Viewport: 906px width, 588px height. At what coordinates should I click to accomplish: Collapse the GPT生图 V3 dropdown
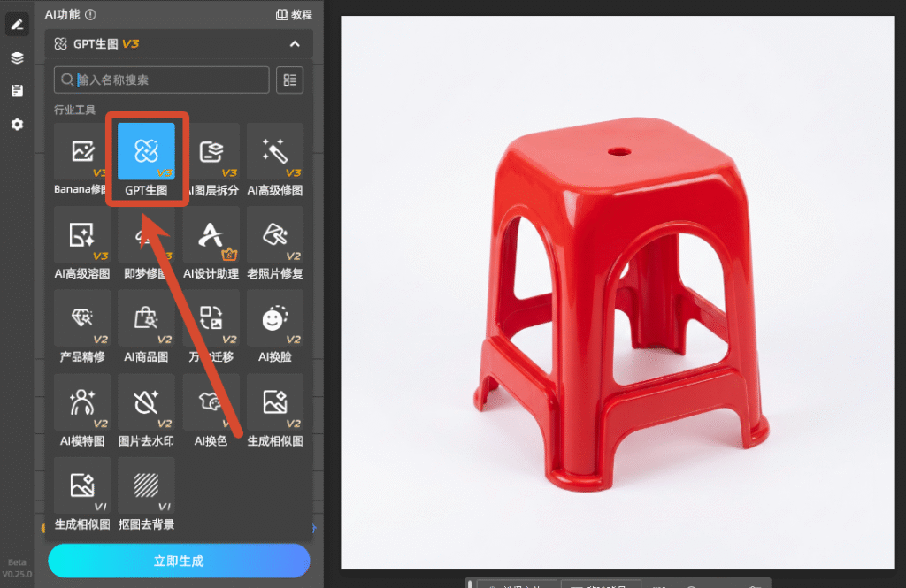point(295,44)
